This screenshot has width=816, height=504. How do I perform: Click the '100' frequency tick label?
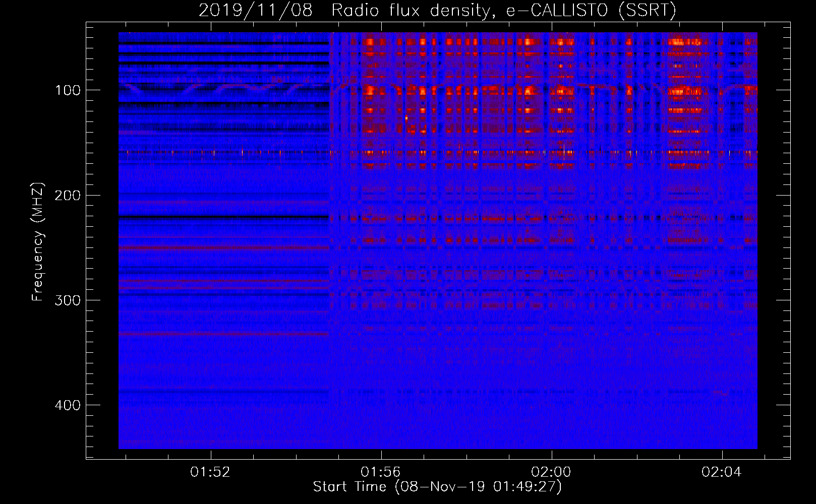[x=68, y=91]
